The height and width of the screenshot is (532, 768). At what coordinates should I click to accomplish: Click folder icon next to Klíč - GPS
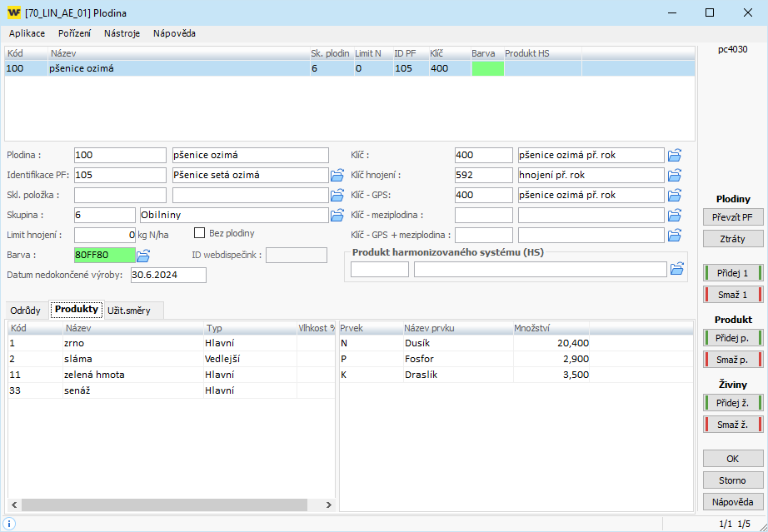coord(675,195)
